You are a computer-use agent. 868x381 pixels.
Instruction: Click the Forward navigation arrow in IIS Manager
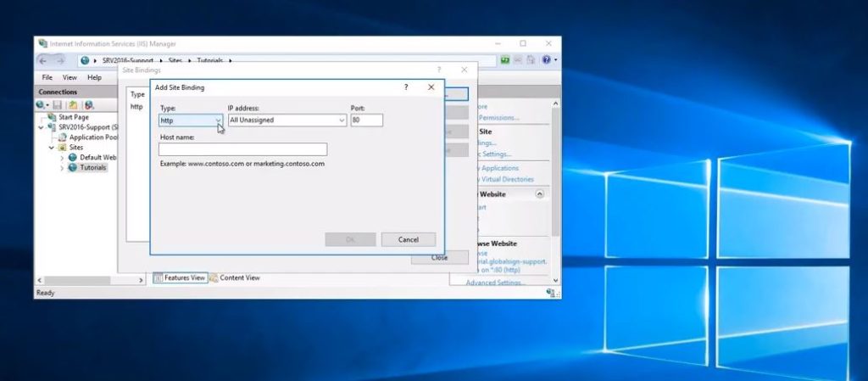tap(59, 60)
